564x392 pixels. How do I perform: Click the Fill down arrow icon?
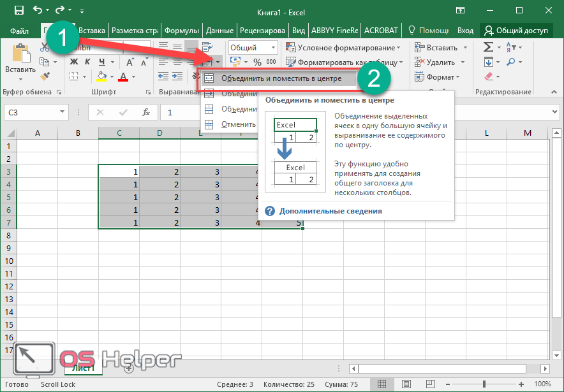tap(489, 62)
